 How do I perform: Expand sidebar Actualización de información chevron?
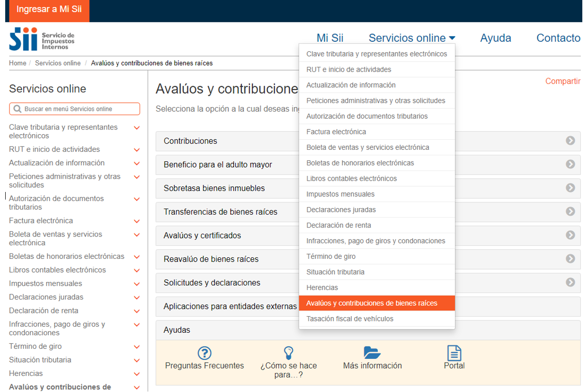coord(137,164)
